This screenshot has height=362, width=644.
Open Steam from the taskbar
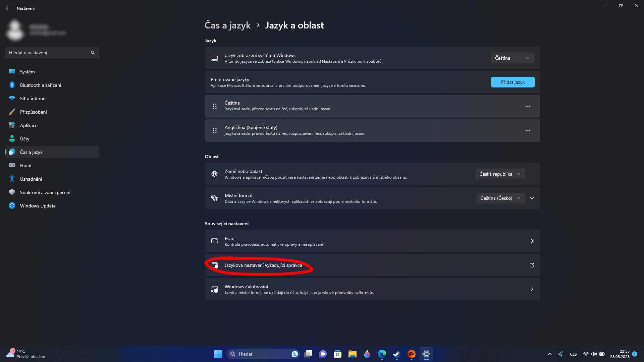click(396, 354)
